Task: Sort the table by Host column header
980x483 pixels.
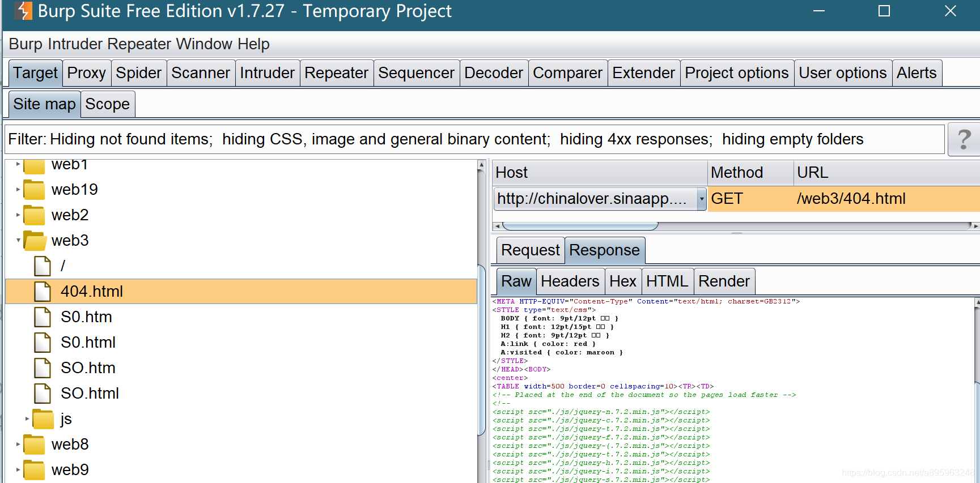Action: (x=600, y=173)
